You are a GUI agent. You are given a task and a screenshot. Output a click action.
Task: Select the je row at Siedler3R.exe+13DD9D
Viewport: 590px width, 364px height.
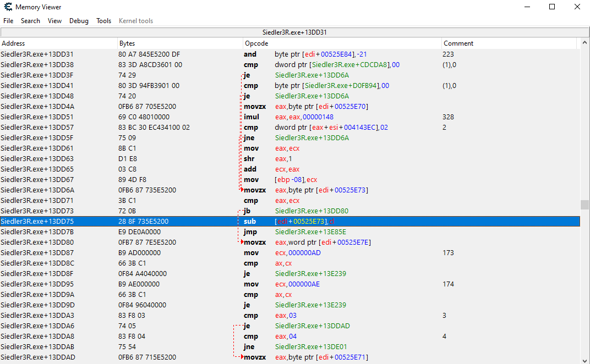pos(289,305)
